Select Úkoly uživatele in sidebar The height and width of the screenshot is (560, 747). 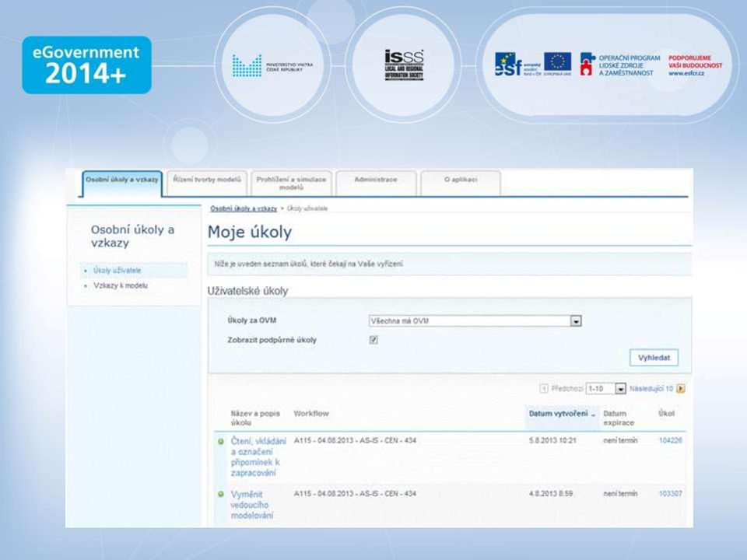pos(117,271)
